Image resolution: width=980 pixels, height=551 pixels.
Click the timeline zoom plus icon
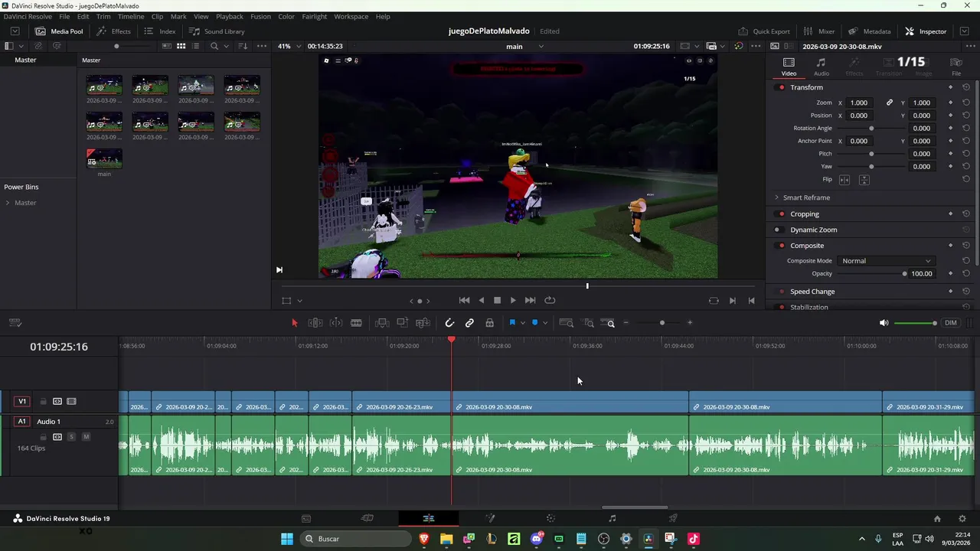690,323
